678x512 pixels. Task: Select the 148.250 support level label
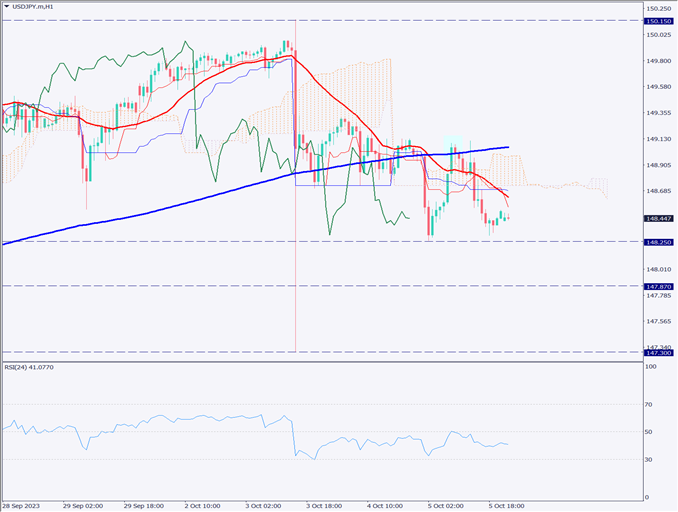tap(657, 242)
